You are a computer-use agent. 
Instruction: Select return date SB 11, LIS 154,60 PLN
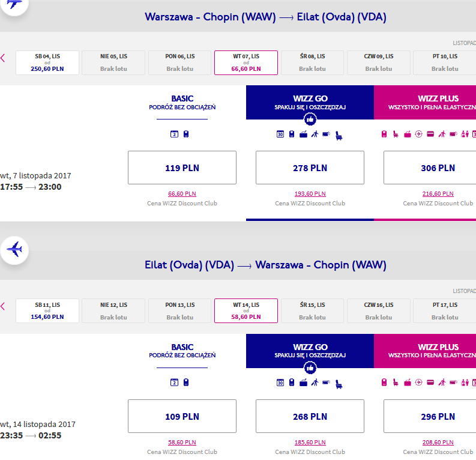pos(47,310)
